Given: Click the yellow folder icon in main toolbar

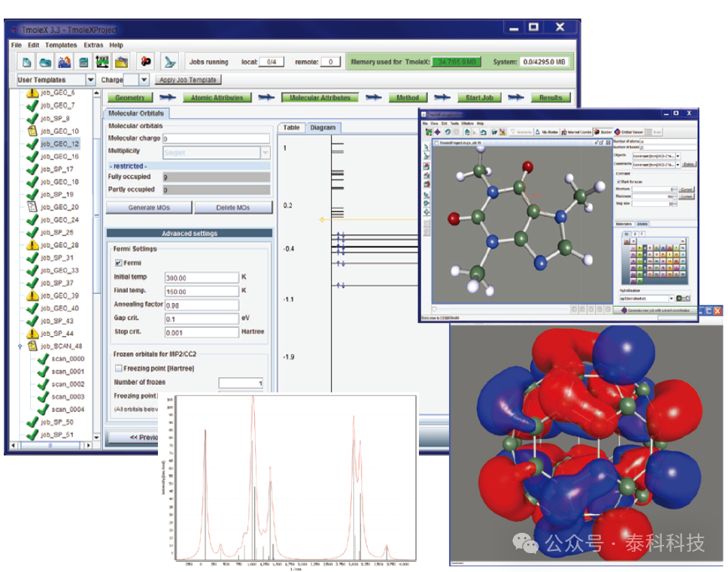Looking at the screenshot, I should (121, 62).
